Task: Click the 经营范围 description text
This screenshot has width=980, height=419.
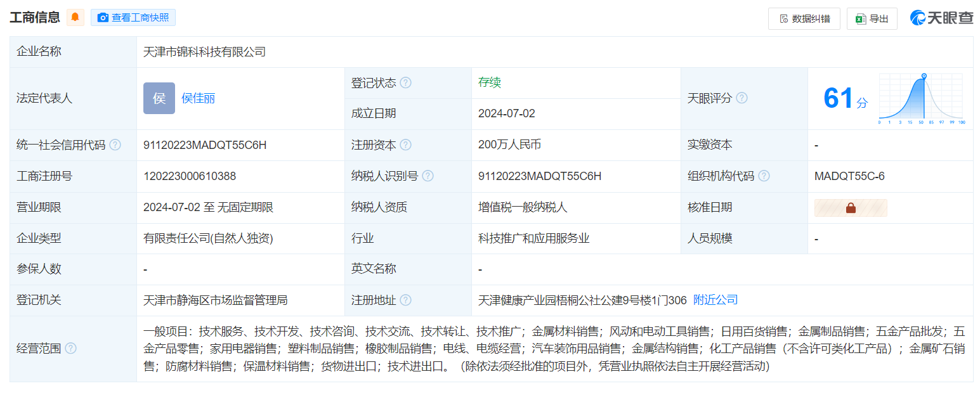Action: point(554,349)
